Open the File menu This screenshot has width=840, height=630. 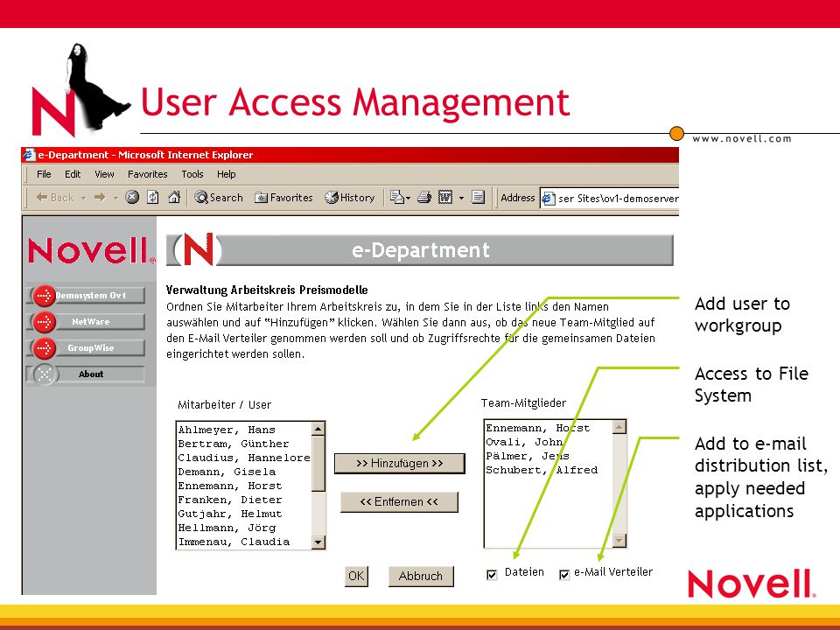click(44, 174)
